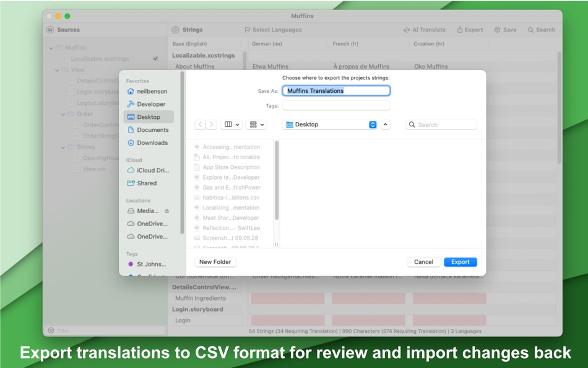Collapse dialog with the chevron-up button
The width and height of the screenshot is (588, 368).
tap(385, 125)
